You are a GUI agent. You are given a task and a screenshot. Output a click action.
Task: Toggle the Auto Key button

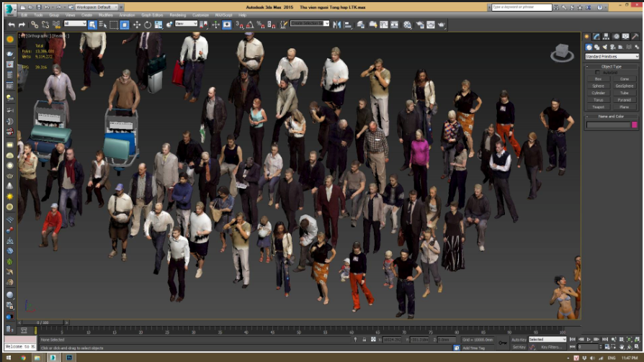519,340
